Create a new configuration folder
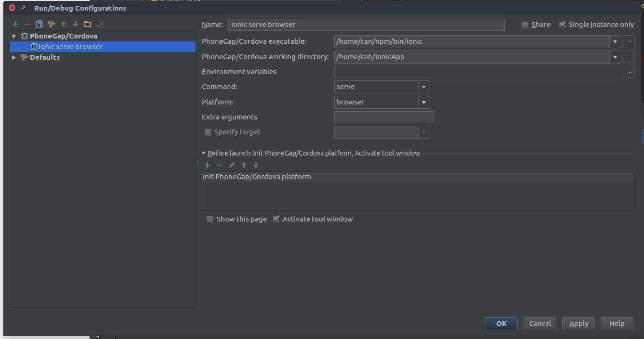This screenshot has height=339, width=644. (x=88, y=24)
